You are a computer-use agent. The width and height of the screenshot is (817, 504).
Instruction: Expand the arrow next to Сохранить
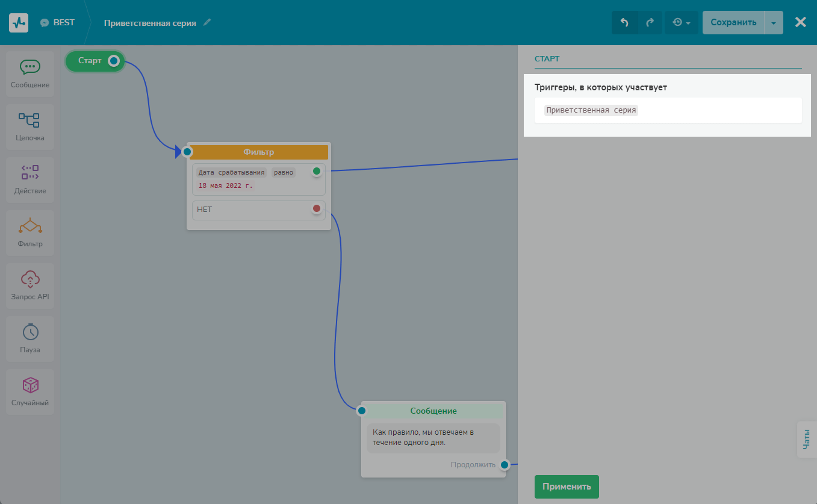point(774,22)
